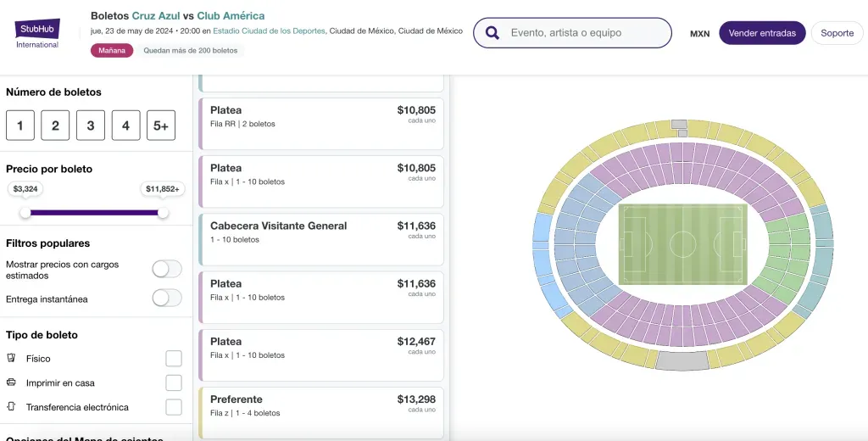Click the Imprimir en casa printer icon
The height and width of the screenshot is (441, 868).
11,382
